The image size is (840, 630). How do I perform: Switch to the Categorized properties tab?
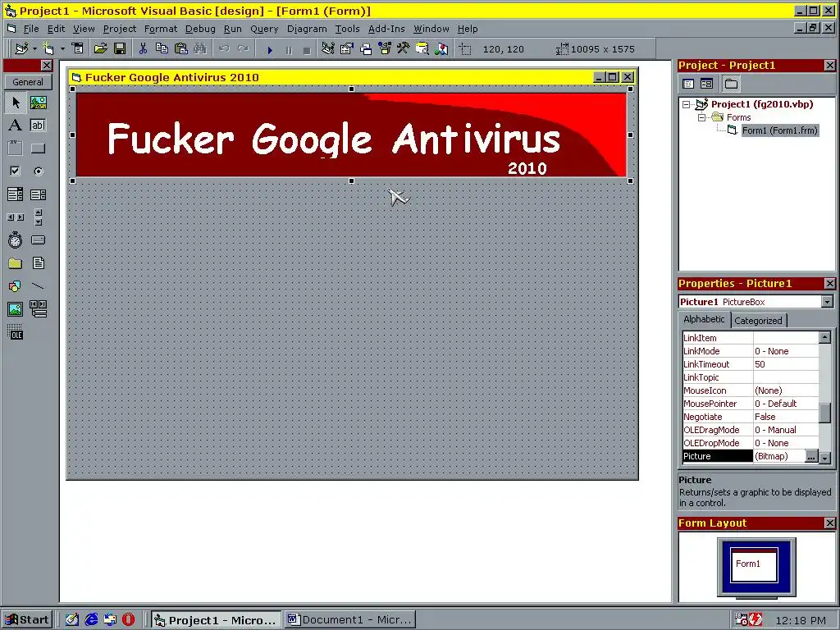tap(758, 321)
